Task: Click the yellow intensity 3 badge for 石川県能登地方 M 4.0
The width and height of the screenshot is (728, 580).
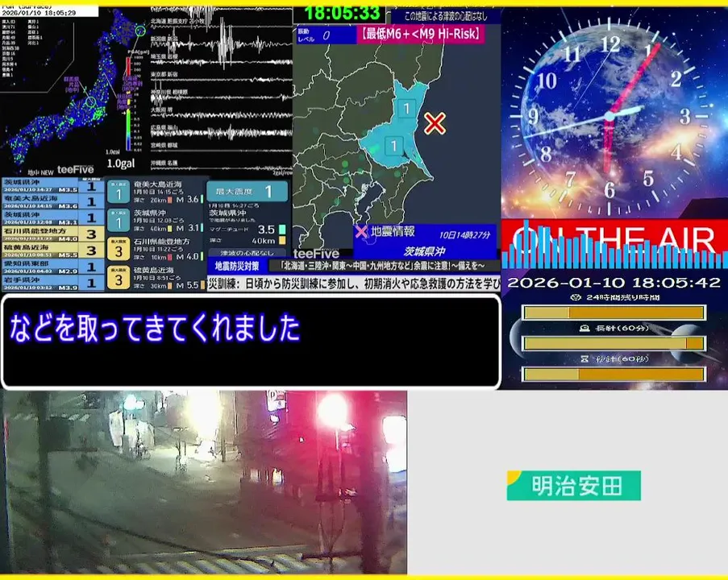Action: 119,250
